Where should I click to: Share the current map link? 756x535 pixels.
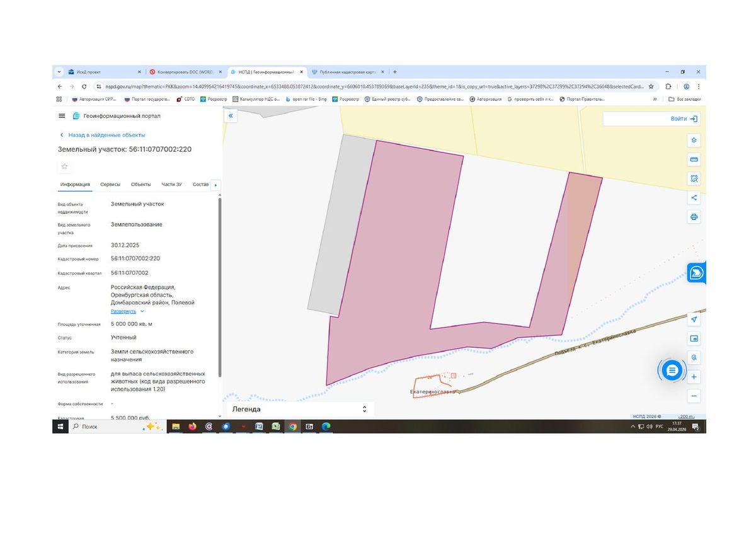(694, 198)
